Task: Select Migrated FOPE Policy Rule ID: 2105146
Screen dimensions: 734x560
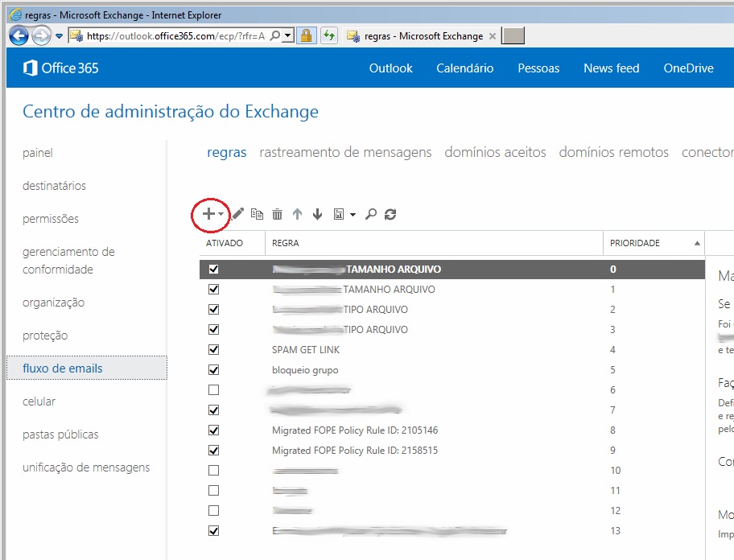Action: tap(452, 430)
